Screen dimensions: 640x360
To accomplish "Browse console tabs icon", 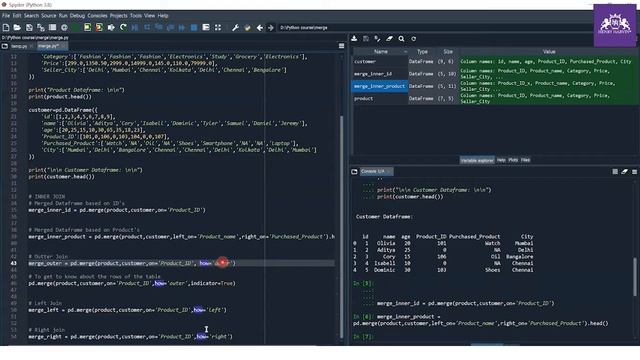I will (x=354, y=171).
